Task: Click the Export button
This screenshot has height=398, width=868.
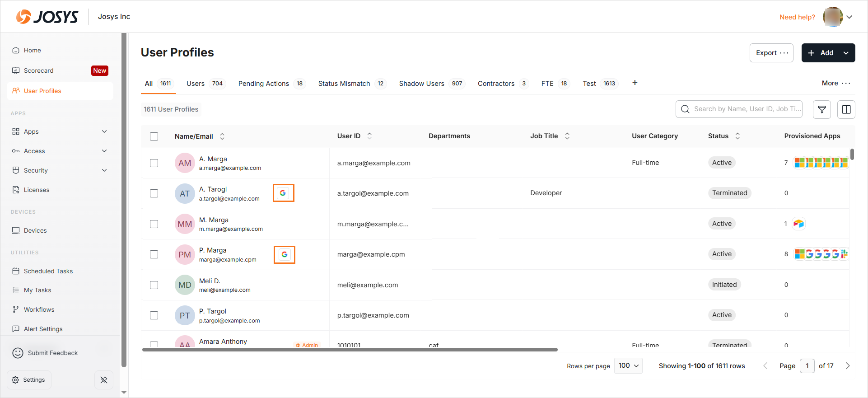Action: click(771, 53)
